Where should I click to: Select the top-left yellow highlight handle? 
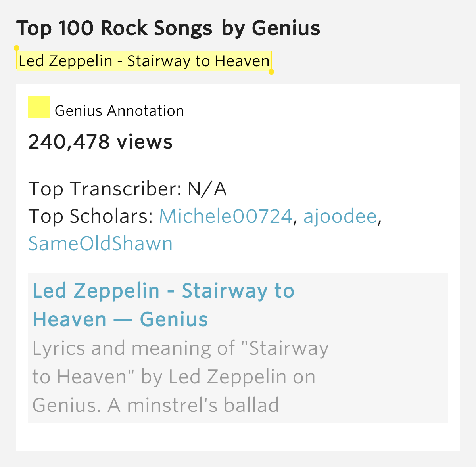tap(17, 48)
